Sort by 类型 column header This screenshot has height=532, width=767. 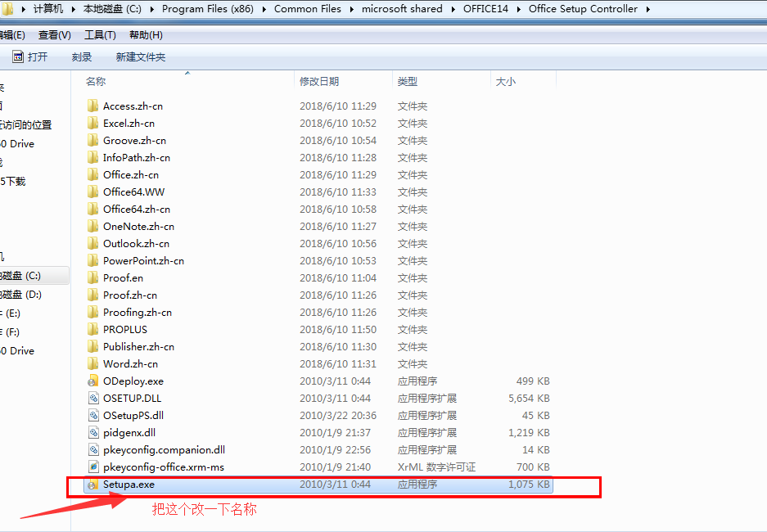408,81
